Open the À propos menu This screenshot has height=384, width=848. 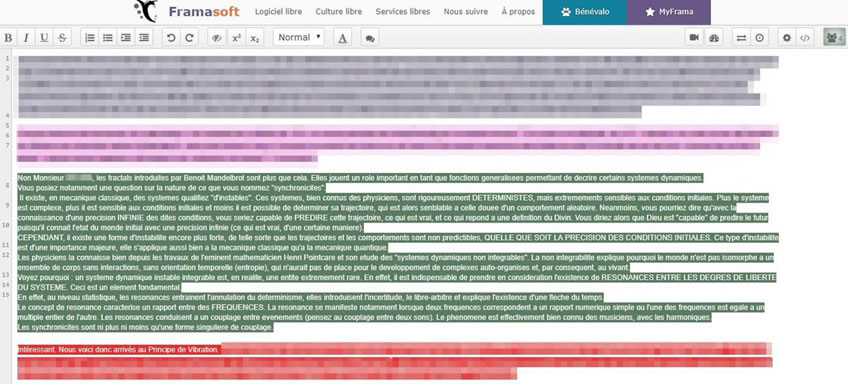pos(518,12)
